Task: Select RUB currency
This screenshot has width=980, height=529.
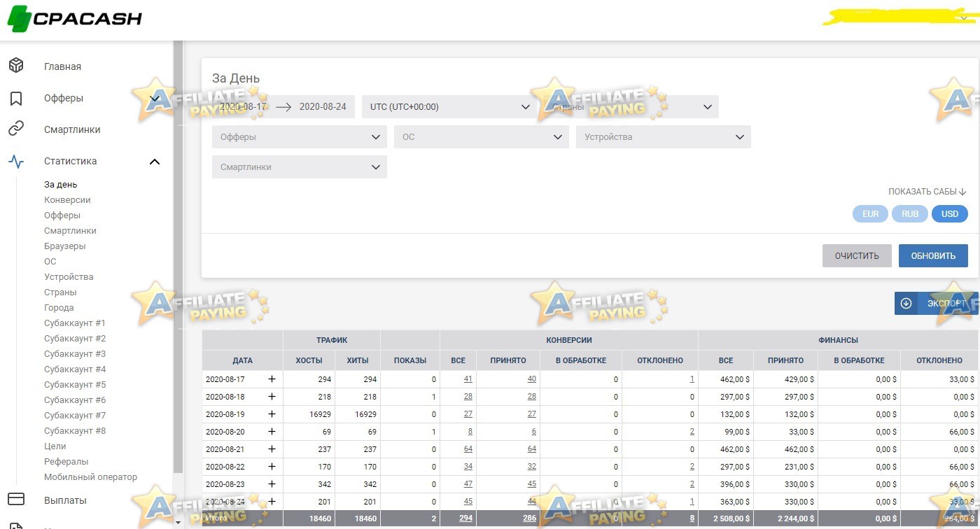Action: click(x=910, y=213)
